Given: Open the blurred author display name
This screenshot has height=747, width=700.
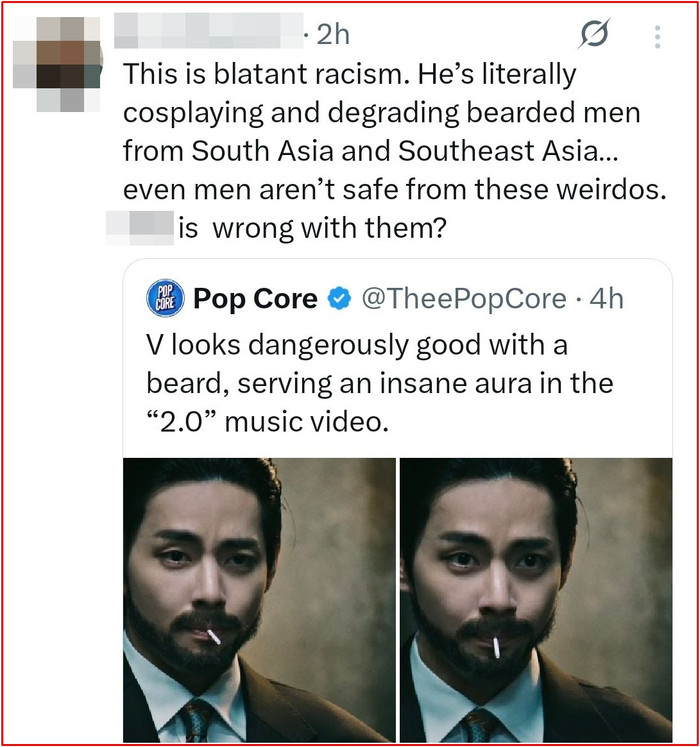Looking at the screenshot, I should (209, 35).
